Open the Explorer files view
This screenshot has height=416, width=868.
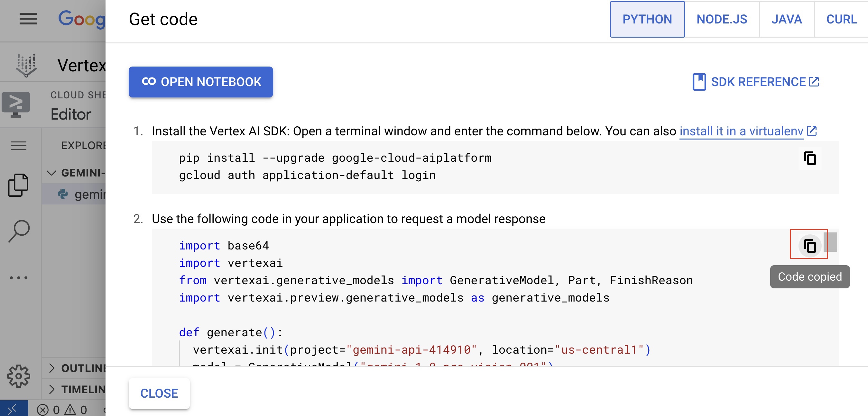point(19,184)
